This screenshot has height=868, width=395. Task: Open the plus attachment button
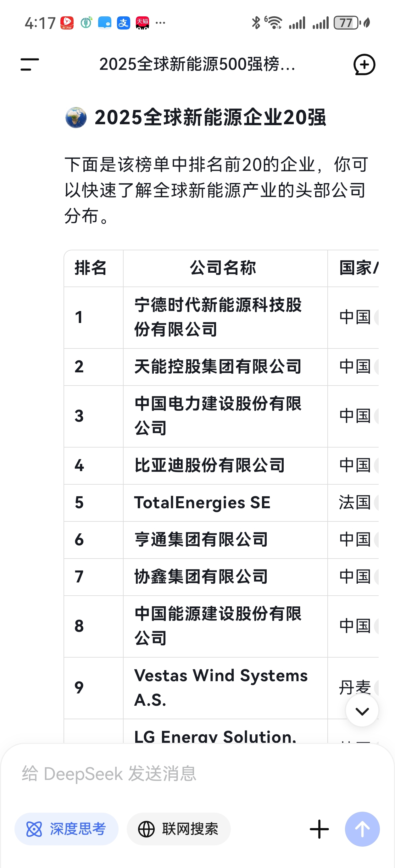tap(319, 829)
